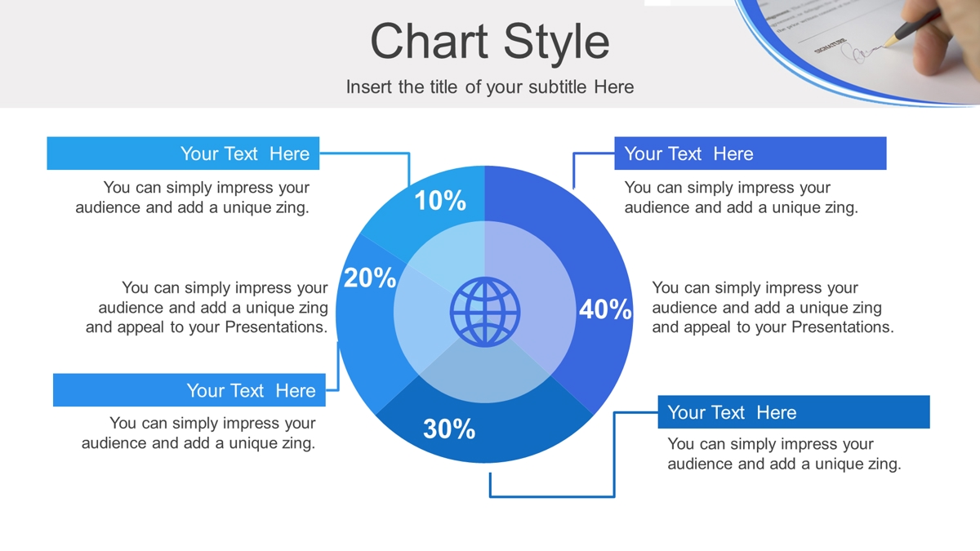
Task: Select the 10% pie slice label
Action: 439,200
